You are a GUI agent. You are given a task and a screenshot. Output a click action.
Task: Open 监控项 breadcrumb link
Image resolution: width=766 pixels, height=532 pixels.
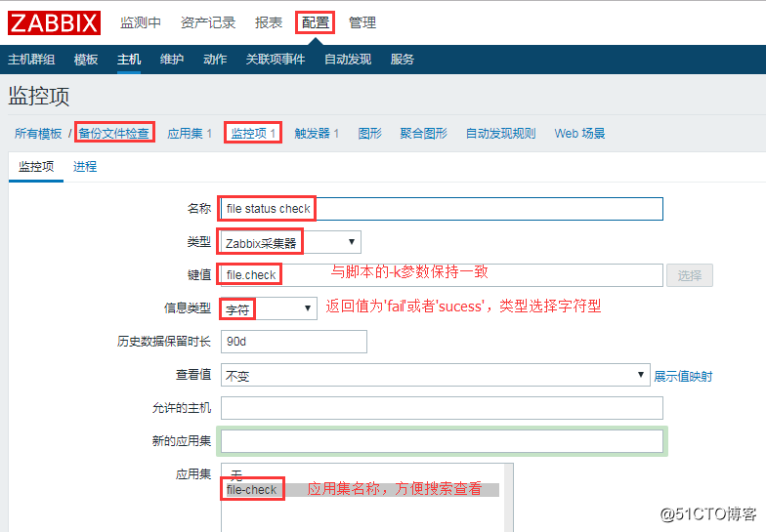tap(248, 133)
